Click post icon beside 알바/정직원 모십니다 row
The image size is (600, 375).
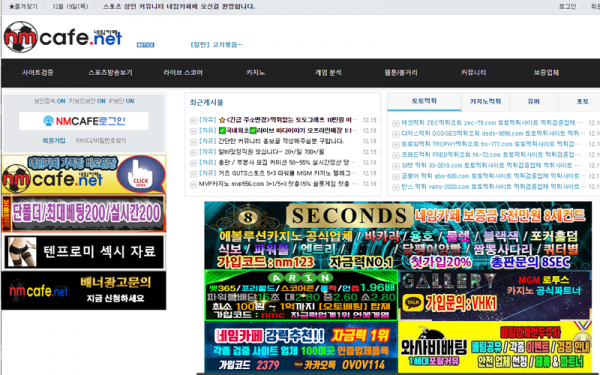tap(193, 152)
